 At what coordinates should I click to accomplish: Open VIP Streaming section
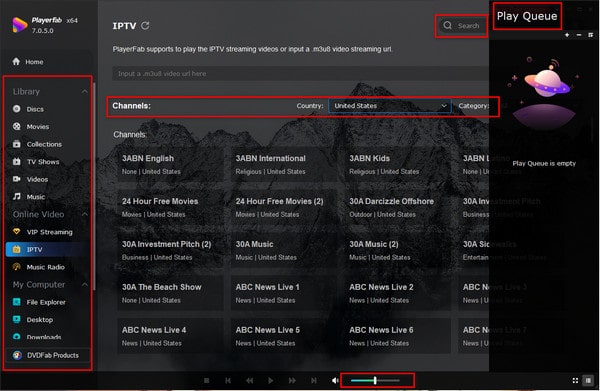coord(43,232)
